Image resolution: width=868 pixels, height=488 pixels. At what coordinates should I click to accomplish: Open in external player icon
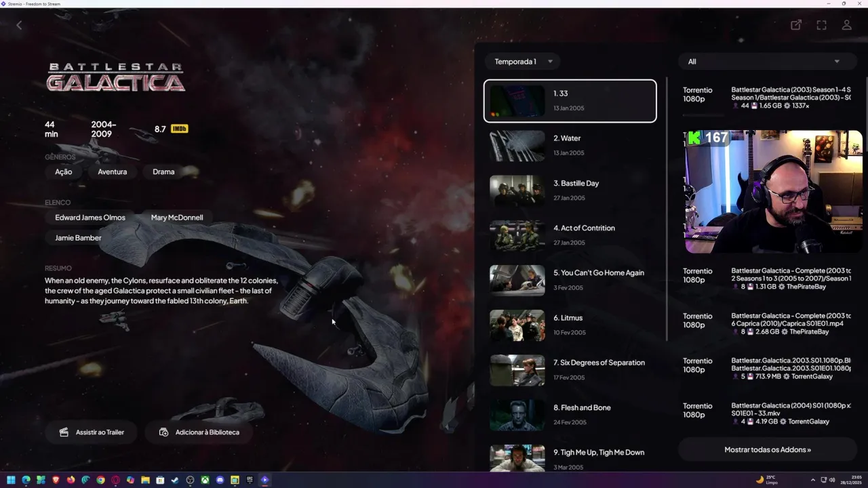click(x=796, y=25)
